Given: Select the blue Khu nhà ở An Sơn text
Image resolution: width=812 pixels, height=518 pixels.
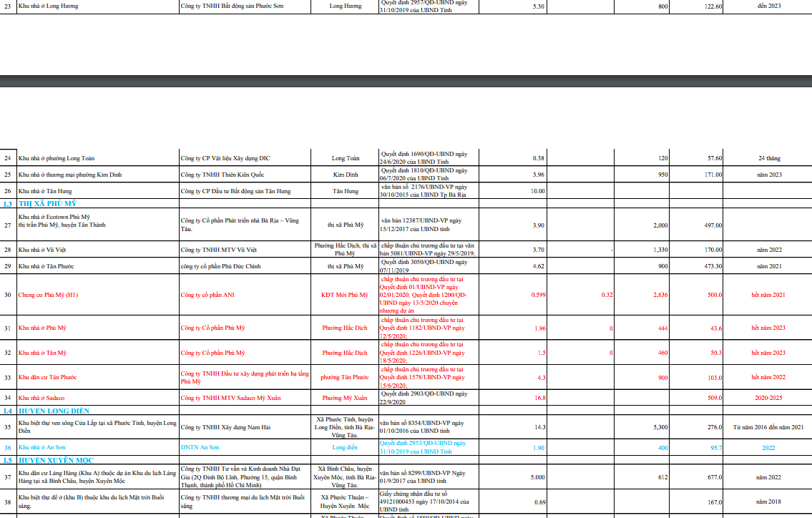Looking at the screenshot, I should pyautogui.click(x=42, y=447).
